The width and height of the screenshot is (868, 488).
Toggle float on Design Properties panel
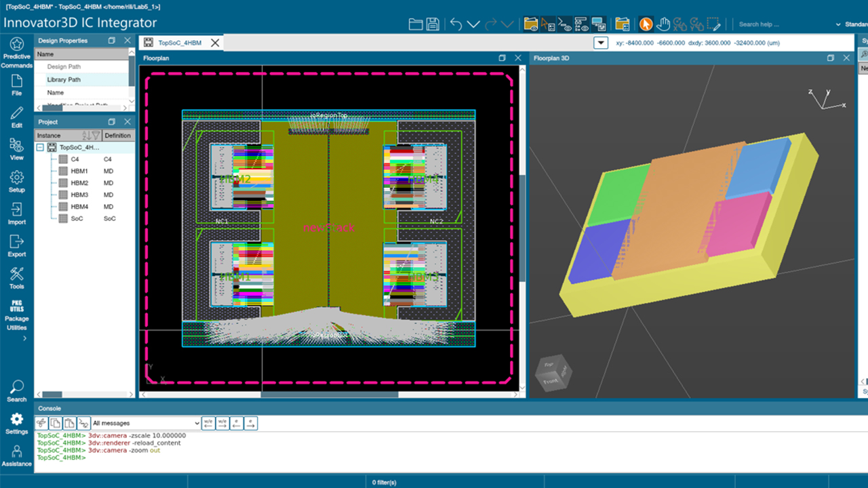[x=112, y=41]
